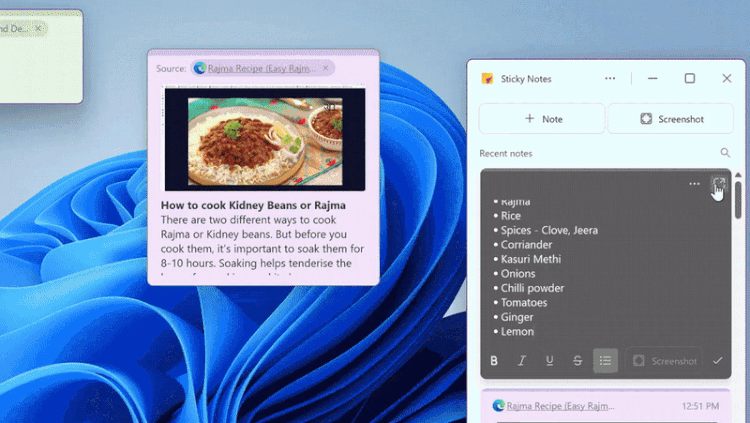Click 'How to cook Kidney Beans or Rajma' heading
The height and width of the screenshot is (423, 750).
click(x=253, y=205)
